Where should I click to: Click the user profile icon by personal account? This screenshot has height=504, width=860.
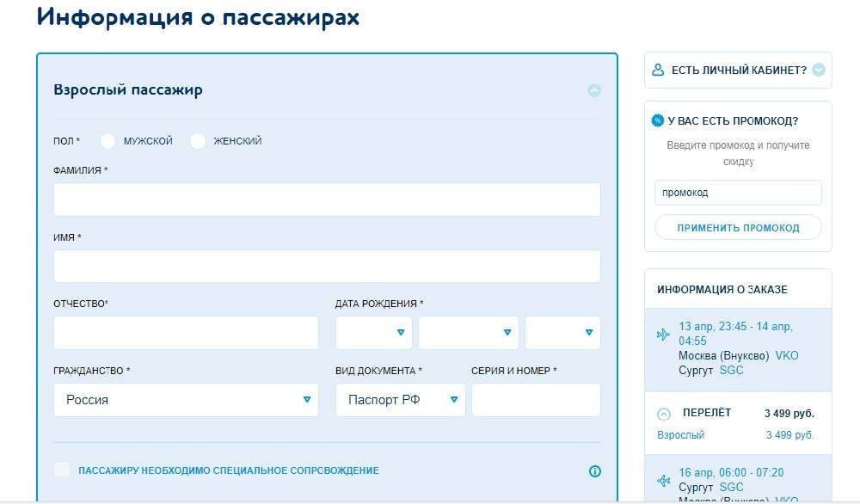pos(658,70)
